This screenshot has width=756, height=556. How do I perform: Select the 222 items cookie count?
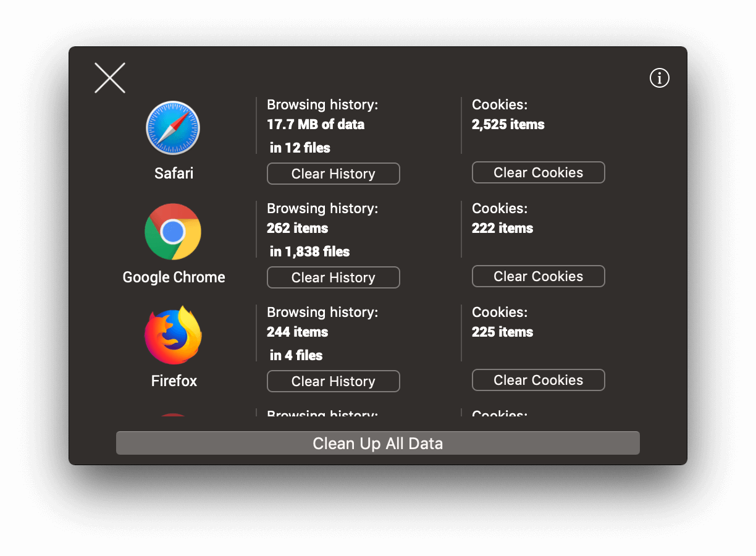click(503, 228)
